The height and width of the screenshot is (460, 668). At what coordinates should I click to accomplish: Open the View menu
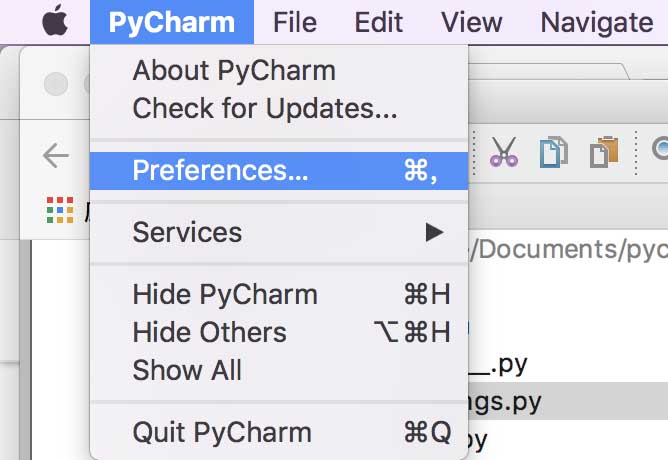(x=472, y=21)
